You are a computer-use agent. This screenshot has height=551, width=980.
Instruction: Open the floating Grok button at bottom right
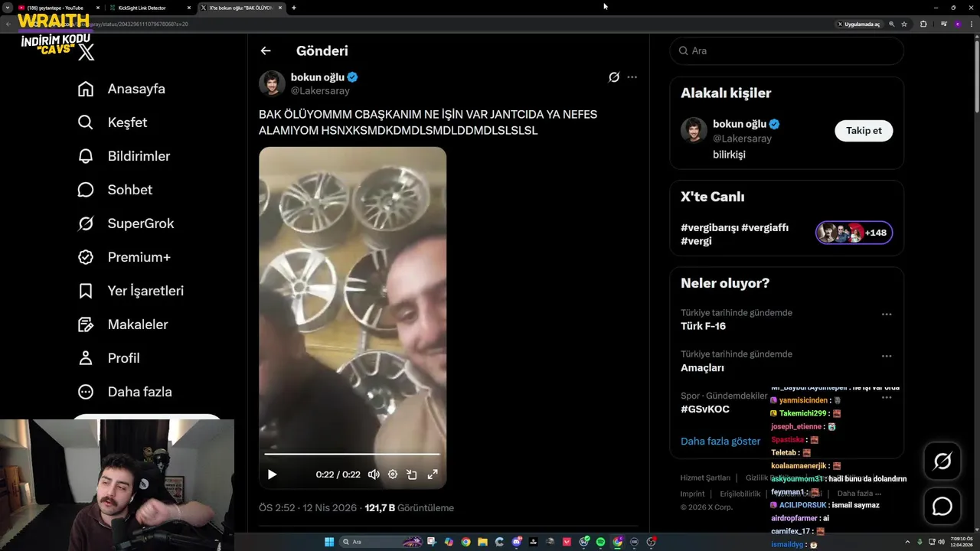[x=942, y=461]
